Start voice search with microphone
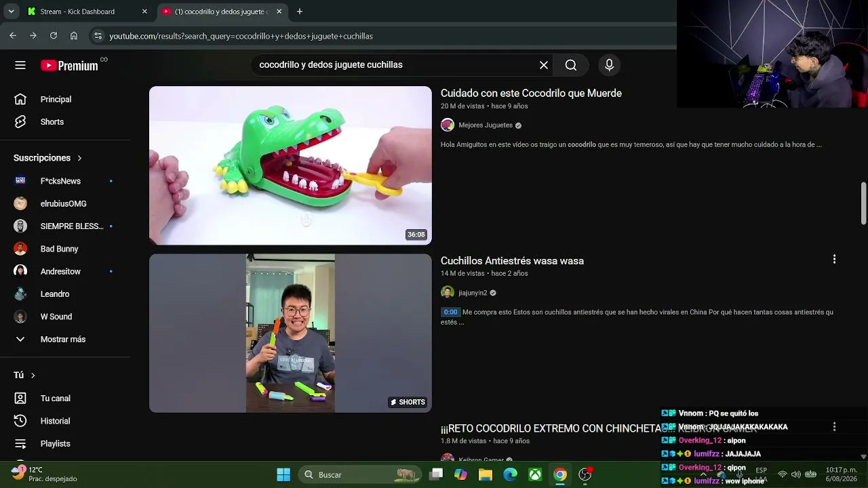868x488 pixels. pos(609,65)
